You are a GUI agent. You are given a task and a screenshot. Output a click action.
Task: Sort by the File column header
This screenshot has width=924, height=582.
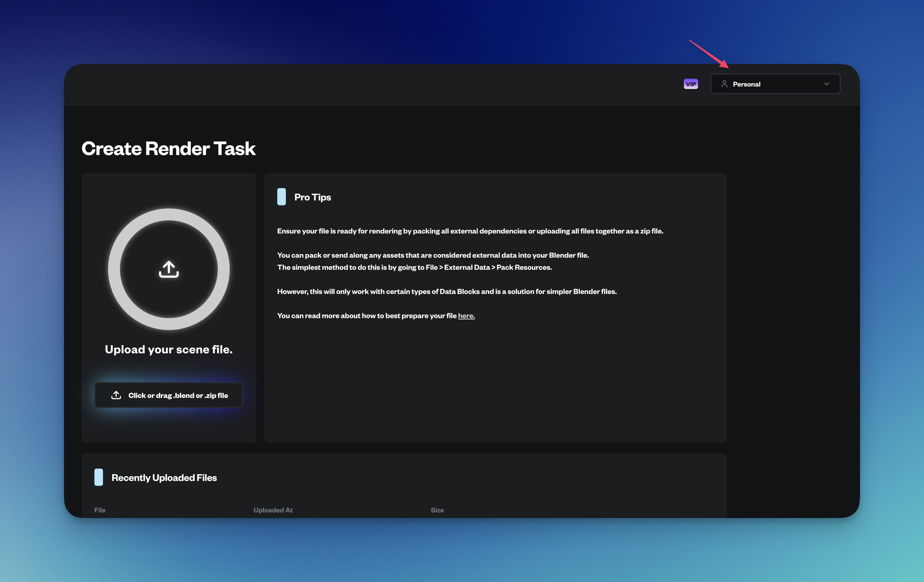(x=100, y=510)
